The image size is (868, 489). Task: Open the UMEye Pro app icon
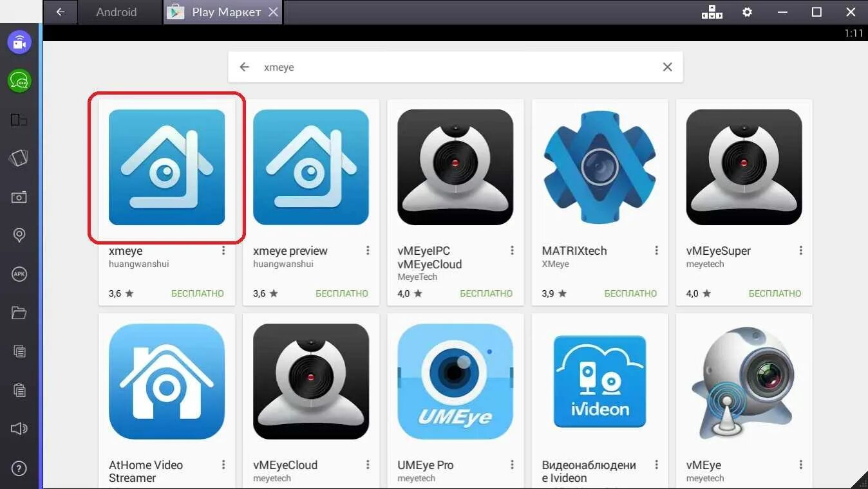[455, 382]
